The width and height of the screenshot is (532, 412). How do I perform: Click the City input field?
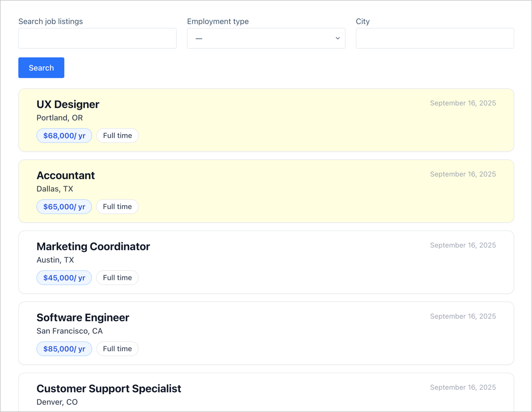[435, 38]
